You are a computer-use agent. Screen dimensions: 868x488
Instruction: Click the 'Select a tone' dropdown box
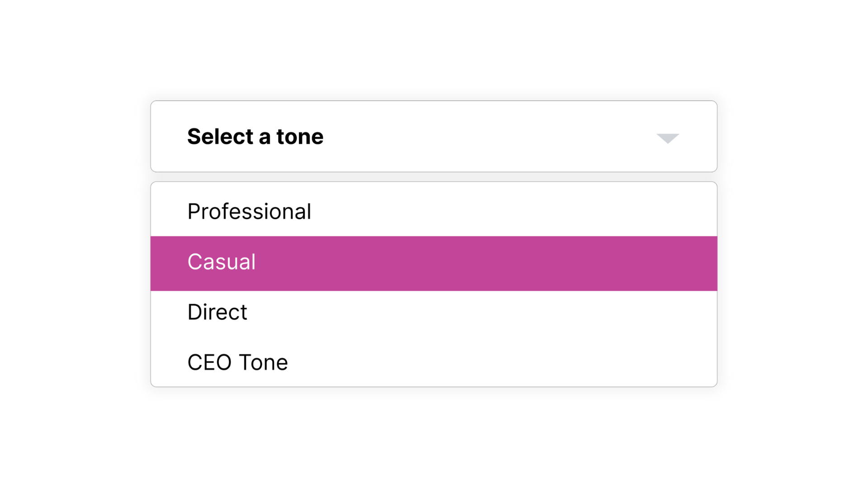pyautogui.click(x=433, y=136)
